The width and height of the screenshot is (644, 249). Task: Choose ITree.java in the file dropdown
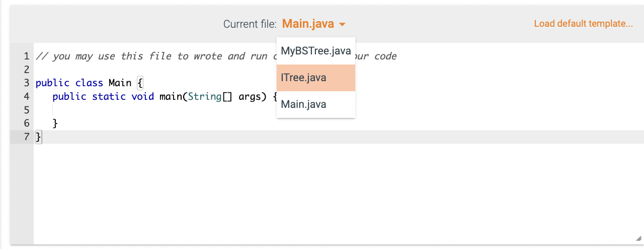(316, 78)
